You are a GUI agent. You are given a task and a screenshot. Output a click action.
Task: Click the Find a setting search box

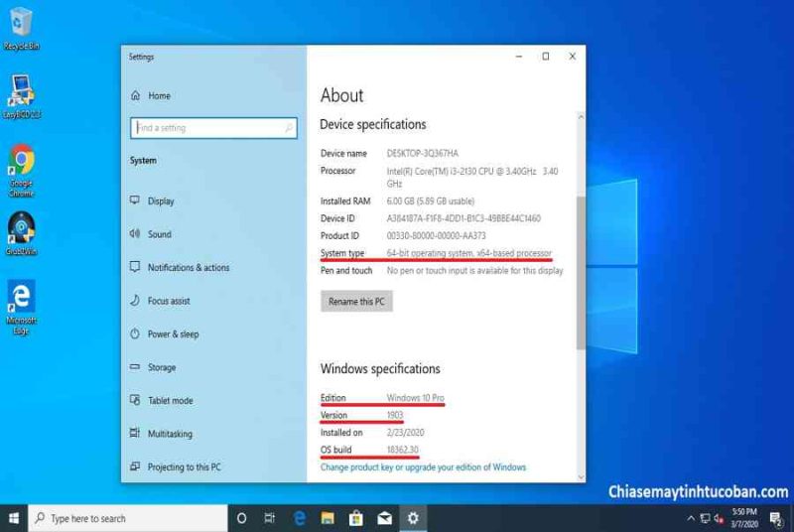click(213, 128)
